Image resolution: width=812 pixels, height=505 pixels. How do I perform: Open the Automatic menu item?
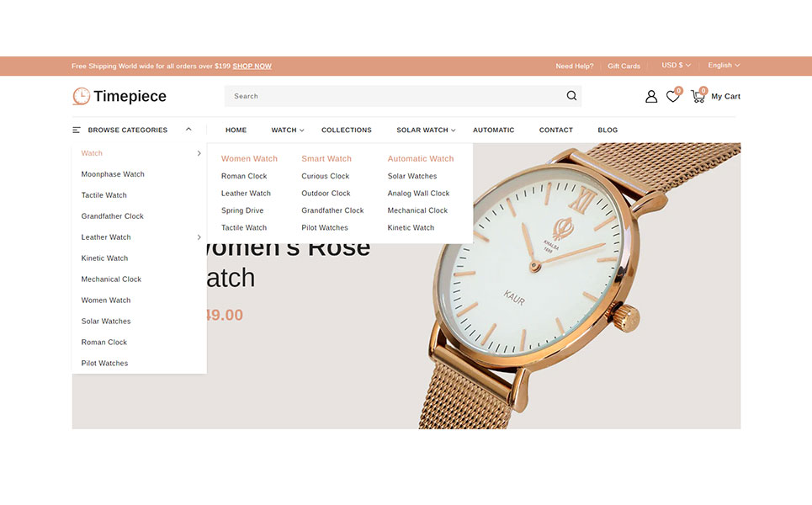click(x=493, y=130)
